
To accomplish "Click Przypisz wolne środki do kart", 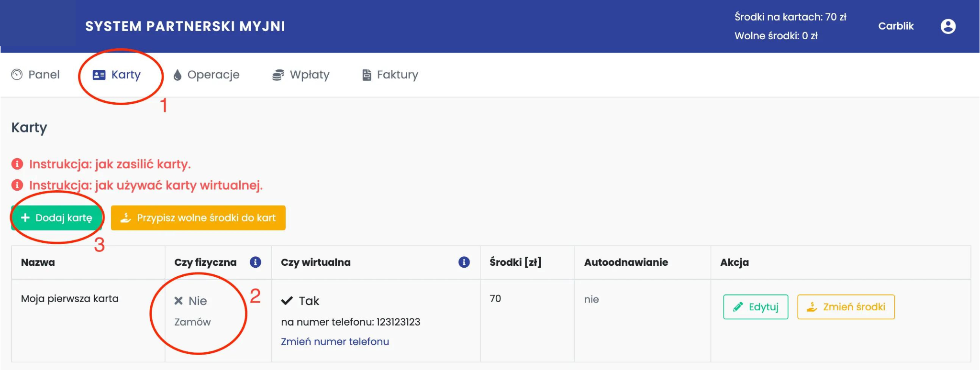I will click(198, 218).
